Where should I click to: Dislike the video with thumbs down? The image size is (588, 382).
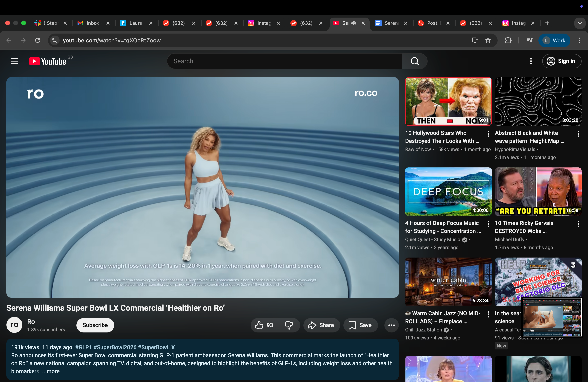point(289,325)
